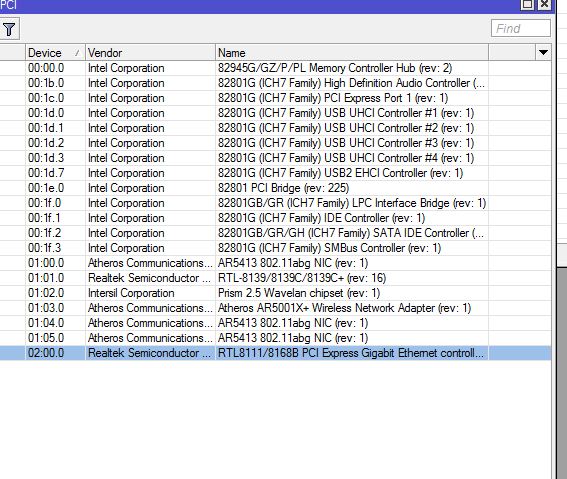This screenshot has width=567, height=479.
Task: Select the USB2 EHCI Controller entry
Action: point(340,173)
